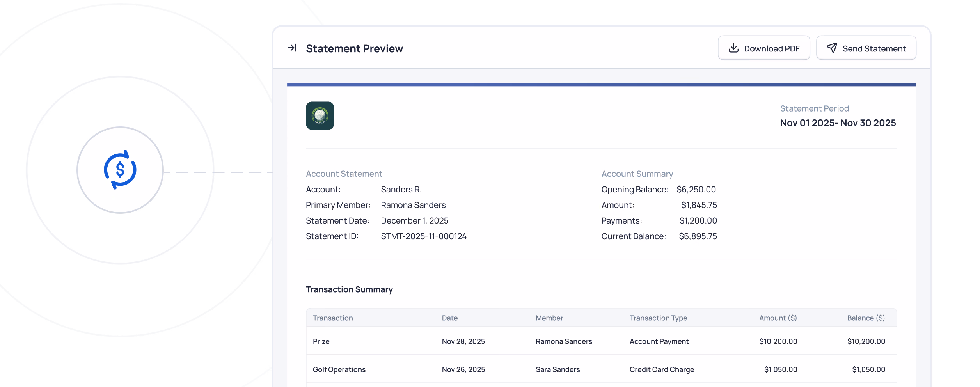Click the golf club logo thumbnail

(320, 116)
